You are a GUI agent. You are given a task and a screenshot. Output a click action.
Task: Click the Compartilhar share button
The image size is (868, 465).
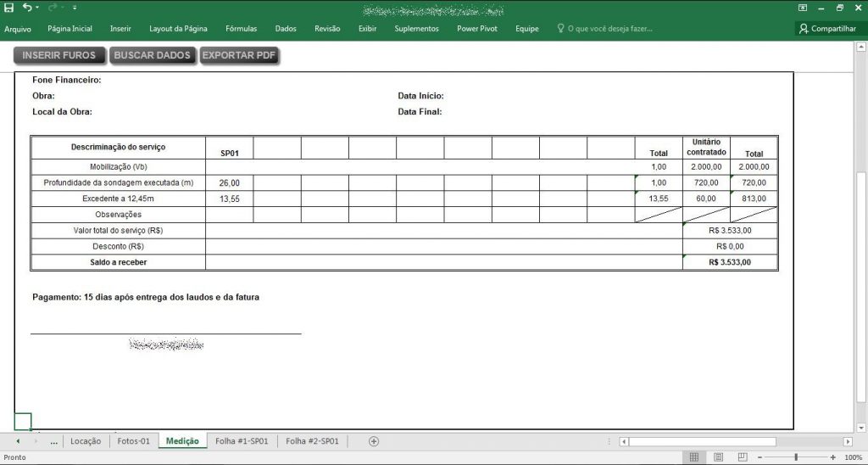point(827,29)
